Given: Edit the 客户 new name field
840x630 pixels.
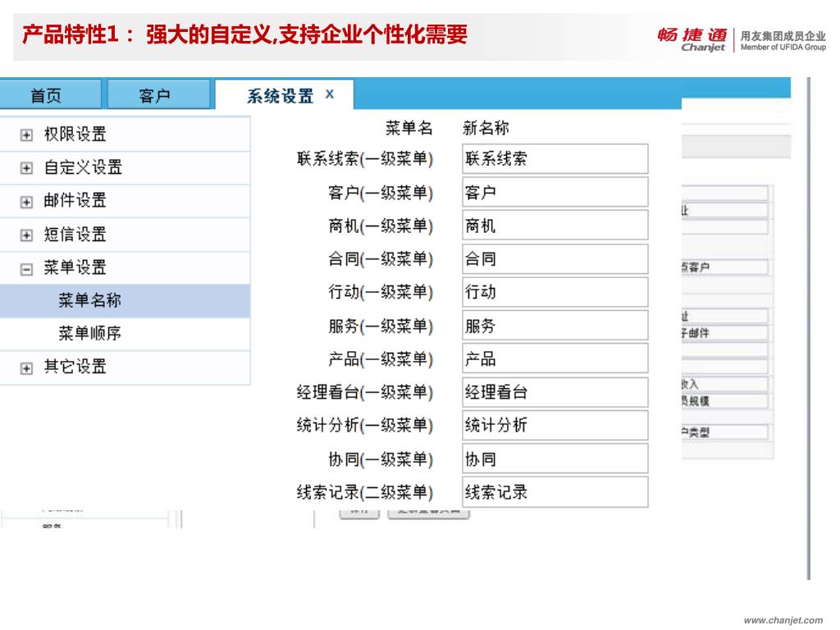Looking at the screenshot, I should click(x=555, y=192).
